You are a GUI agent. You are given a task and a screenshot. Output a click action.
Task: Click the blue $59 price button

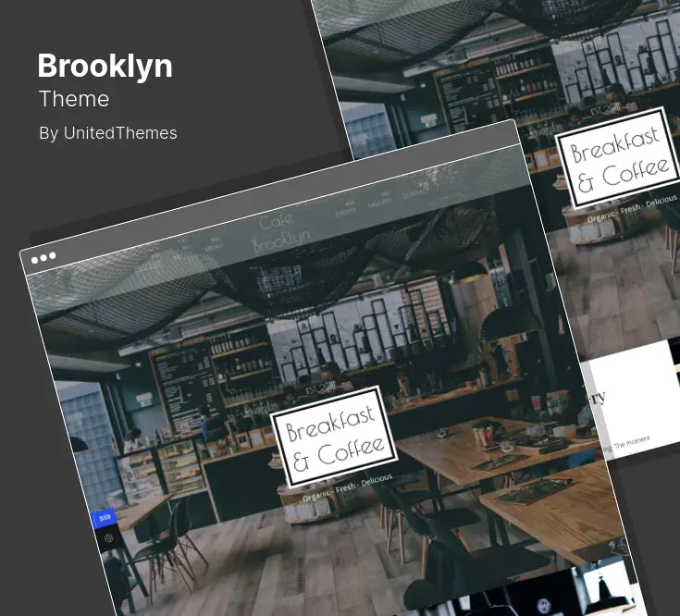point(104,518)
